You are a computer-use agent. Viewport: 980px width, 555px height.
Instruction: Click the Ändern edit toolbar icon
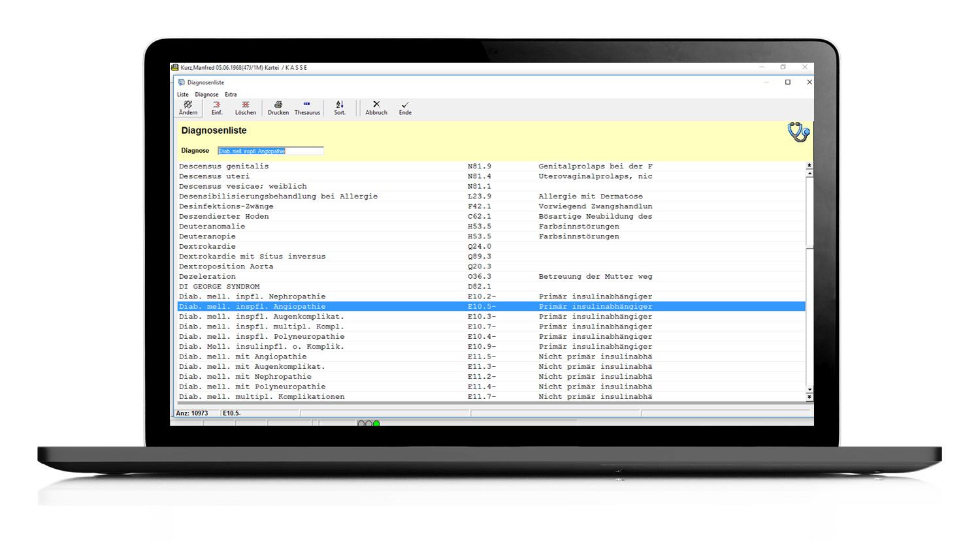[x=188, y=108]
